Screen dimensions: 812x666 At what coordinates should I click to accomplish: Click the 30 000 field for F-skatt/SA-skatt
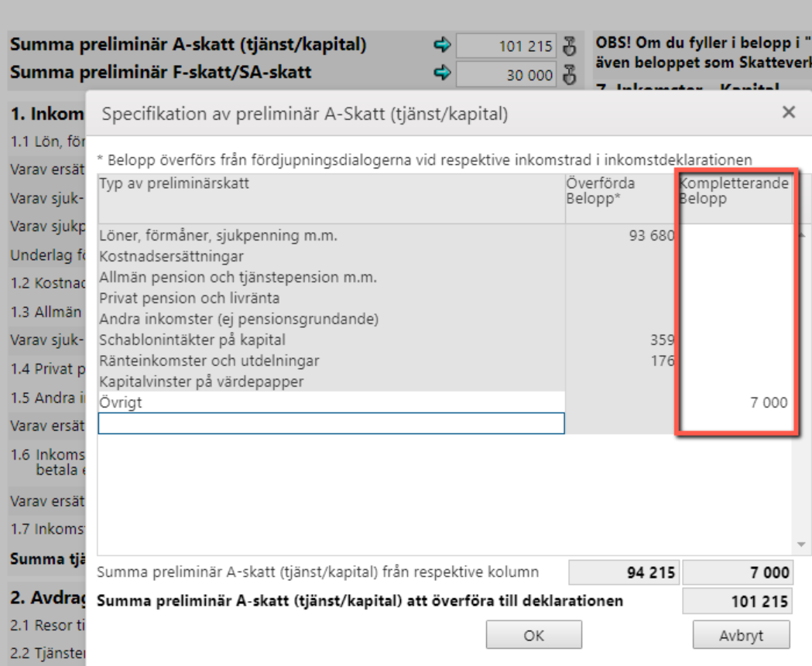click(506, 75)
